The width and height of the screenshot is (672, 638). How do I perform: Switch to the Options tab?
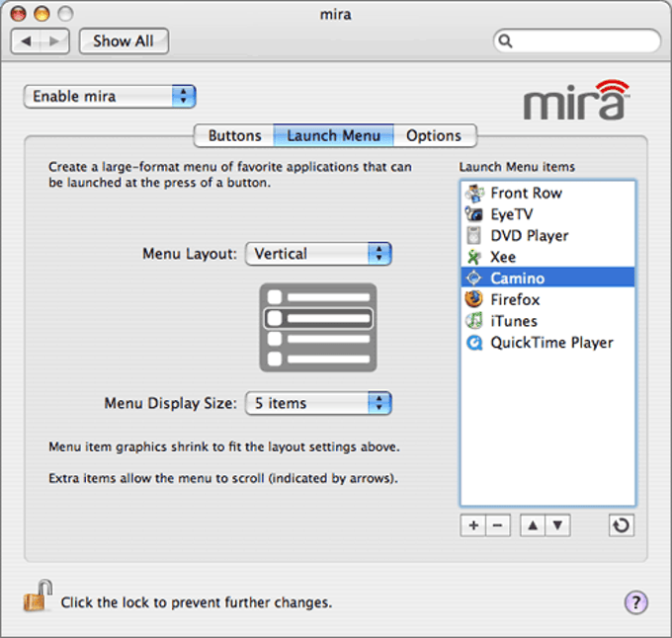click(434, 135)
